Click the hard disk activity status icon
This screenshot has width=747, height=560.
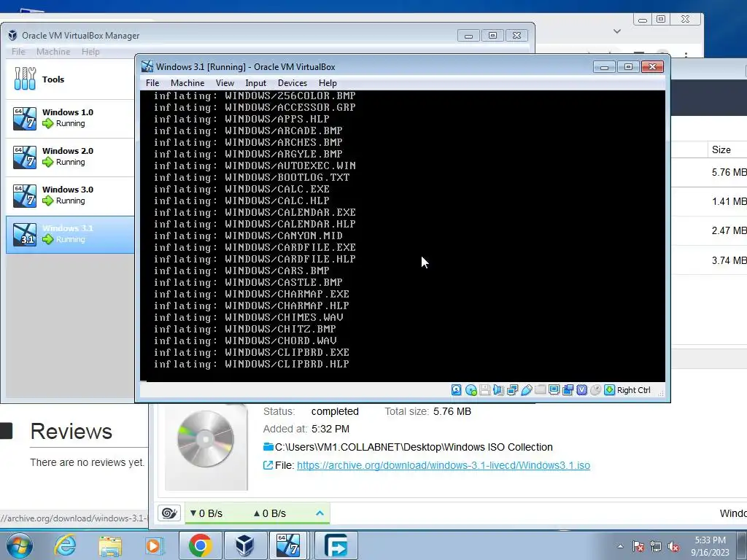coord(457,390)
